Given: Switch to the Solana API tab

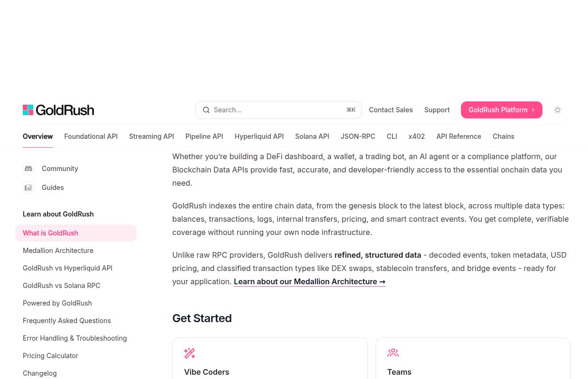Looking at the screenshot, I should coord(312,136).
